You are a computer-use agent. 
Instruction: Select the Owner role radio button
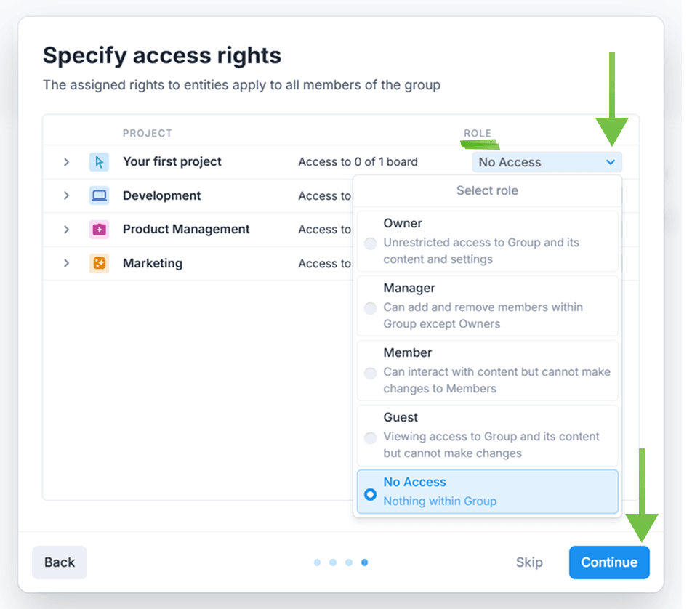[371, 243]
